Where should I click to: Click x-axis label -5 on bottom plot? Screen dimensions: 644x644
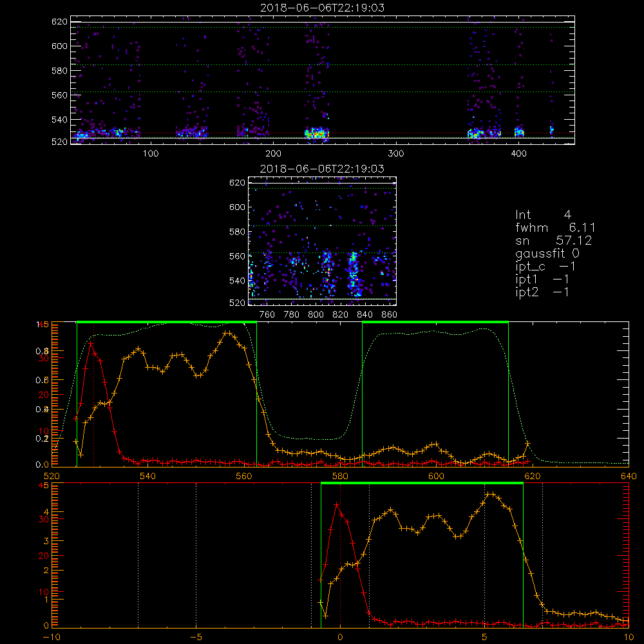196,638
